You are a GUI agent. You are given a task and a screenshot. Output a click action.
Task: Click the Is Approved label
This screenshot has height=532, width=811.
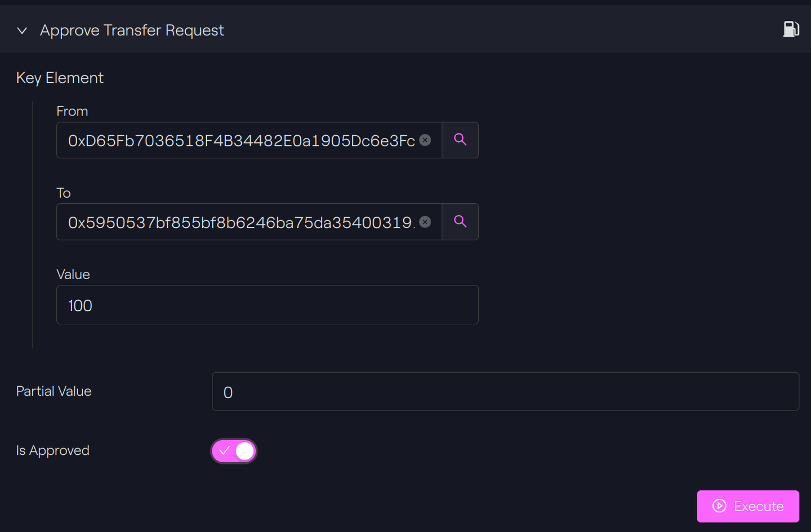(x=53, y=450)
